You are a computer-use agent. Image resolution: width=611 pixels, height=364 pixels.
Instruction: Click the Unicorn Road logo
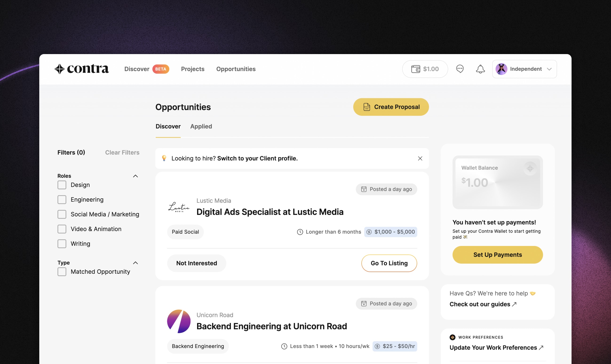tap(179, 321)
